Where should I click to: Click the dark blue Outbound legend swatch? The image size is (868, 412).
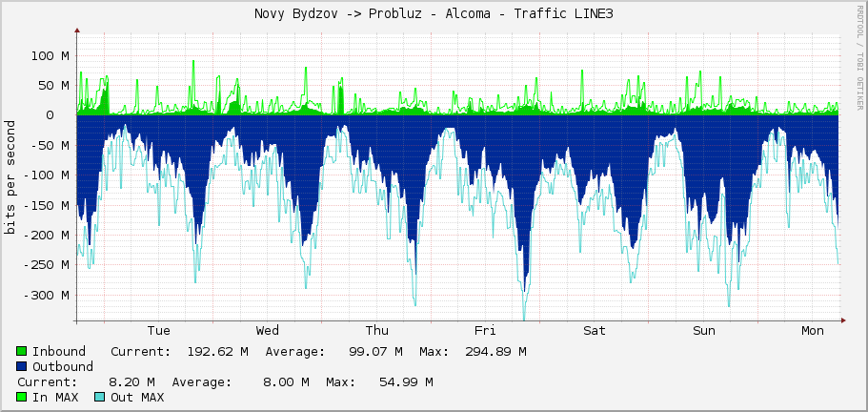coord(22,366)
